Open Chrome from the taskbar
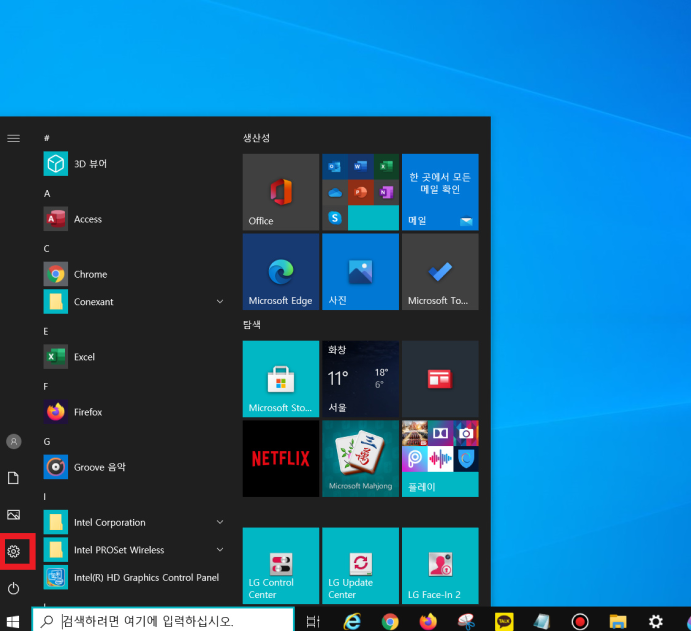Image resolution: width=691 pixels, height=631 pixels. click(x=390, y=622)
